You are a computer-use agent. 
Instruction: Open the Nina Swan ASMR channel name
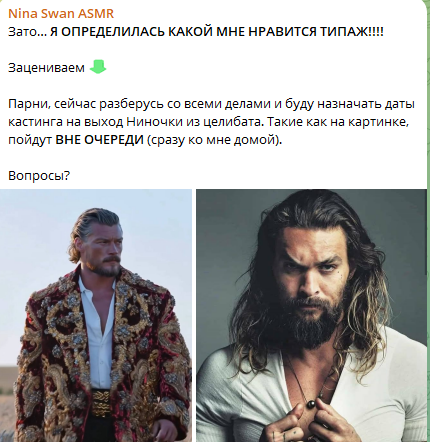61,14
